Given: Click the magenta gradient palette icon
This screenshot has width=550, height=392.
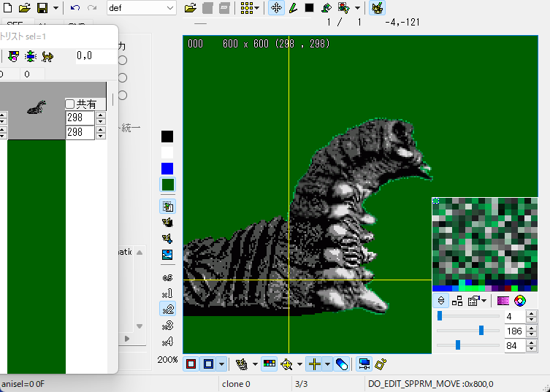Looking at the screenshot, I should [503, 301].
